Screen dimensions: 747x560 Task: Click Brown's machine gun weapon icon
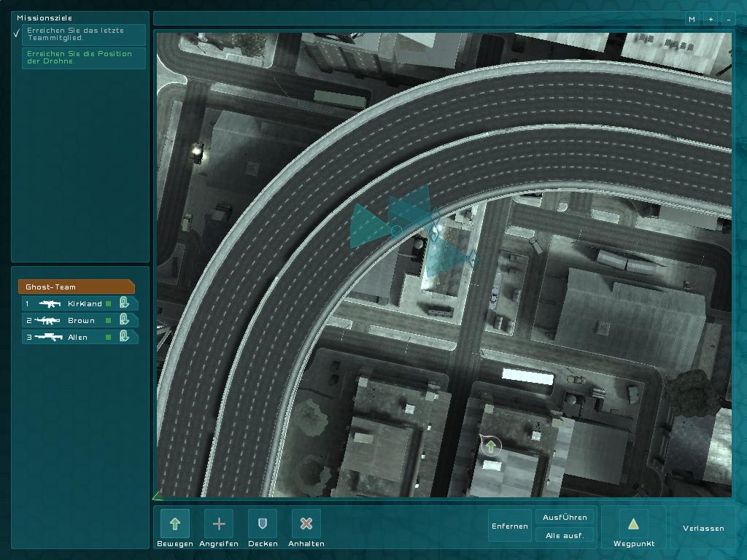pos(47,321)
